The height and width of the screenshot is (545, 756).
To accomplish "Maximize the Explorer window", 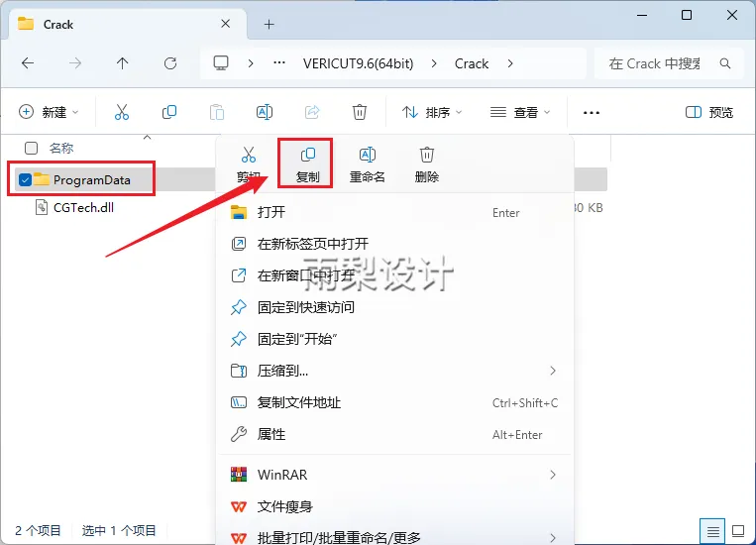I will [687, 15].
